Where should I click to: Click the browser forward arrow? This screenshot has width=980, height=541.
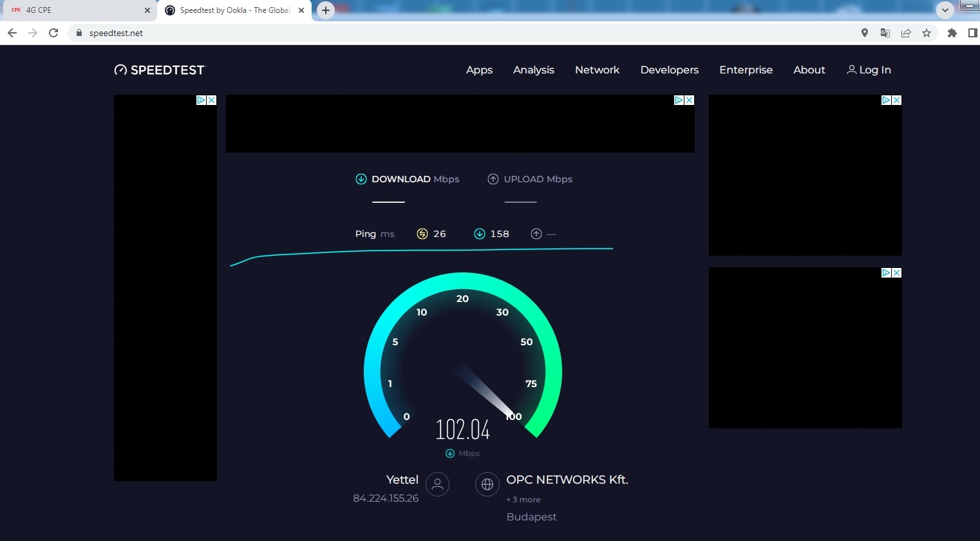click(33, 33)
